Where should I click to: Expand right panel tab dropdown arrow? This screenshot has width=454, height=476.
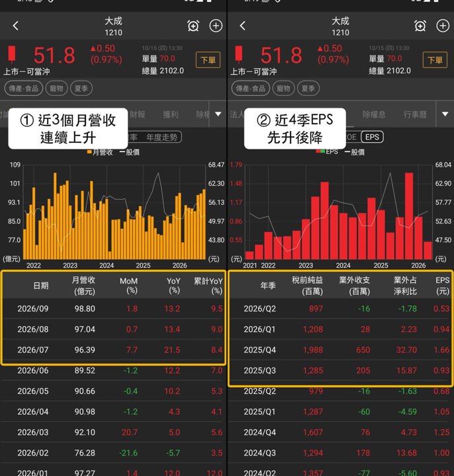coord(445,114)
